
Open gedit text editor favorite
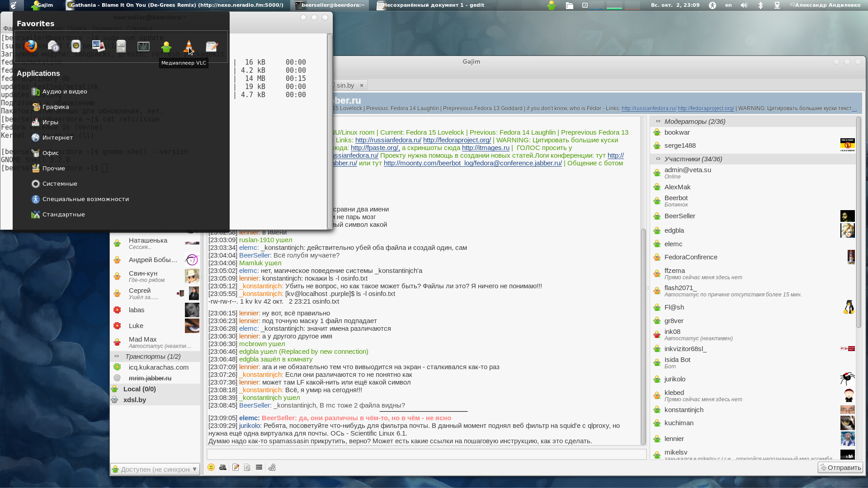click(212, 46)
